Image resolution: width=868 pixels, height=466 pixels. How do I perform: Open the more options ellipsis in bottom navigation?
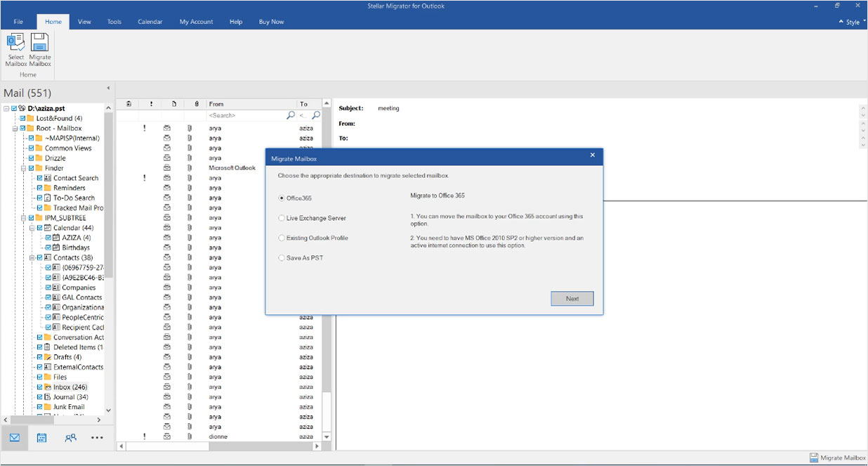[97, 437]
